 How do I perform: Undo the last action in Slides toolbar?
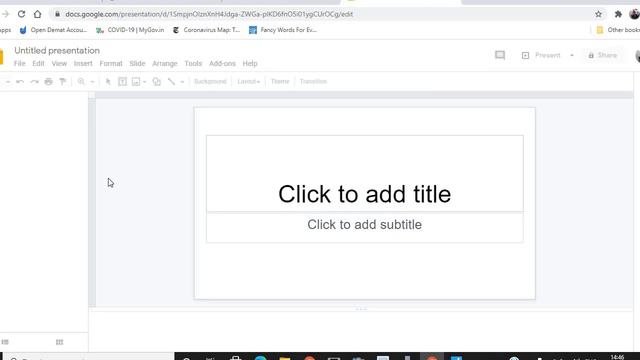(20, 82)
